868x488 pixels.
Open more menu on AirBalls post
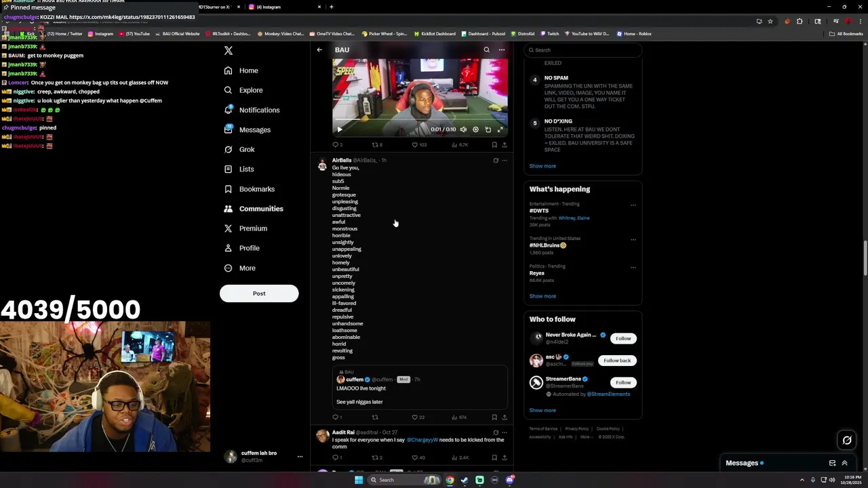(505, 161)
